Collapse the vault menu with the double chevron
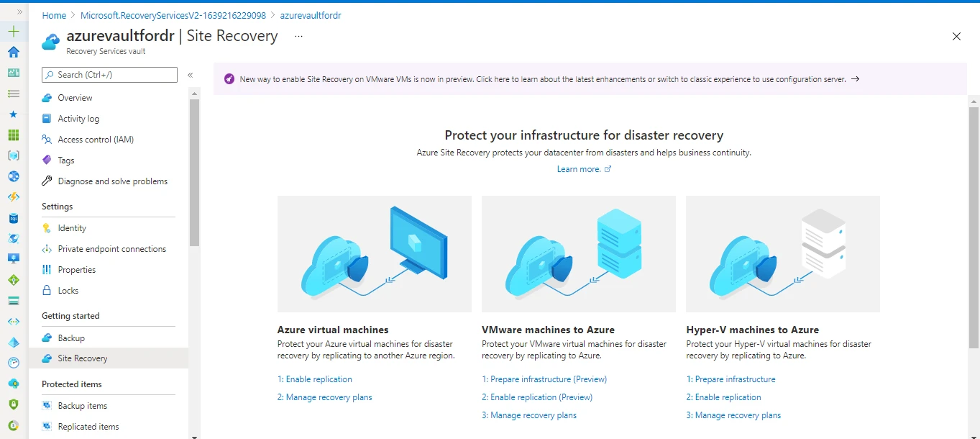This screenshot has width=980, height=439. point(190,74)
